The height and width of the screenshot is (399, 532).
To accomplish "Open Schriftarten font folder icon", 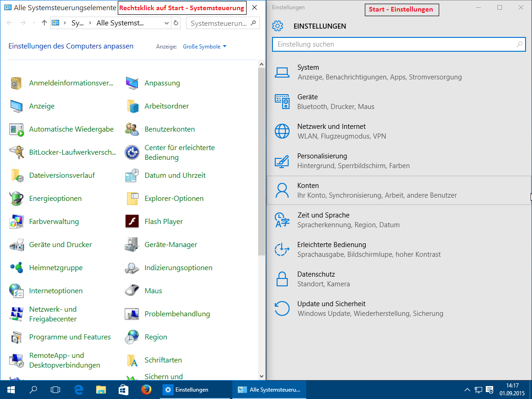I will (x=132, y=360).
